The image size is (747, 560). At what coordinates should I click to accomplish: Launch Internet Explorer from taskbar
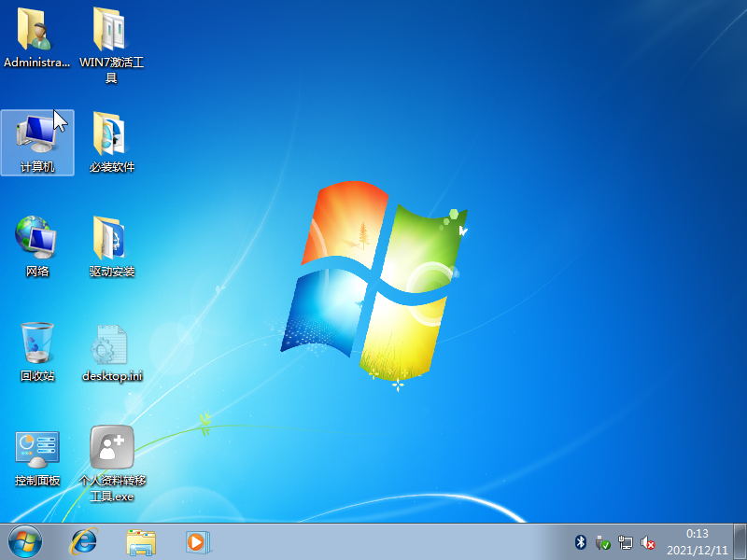coord(84,542)
